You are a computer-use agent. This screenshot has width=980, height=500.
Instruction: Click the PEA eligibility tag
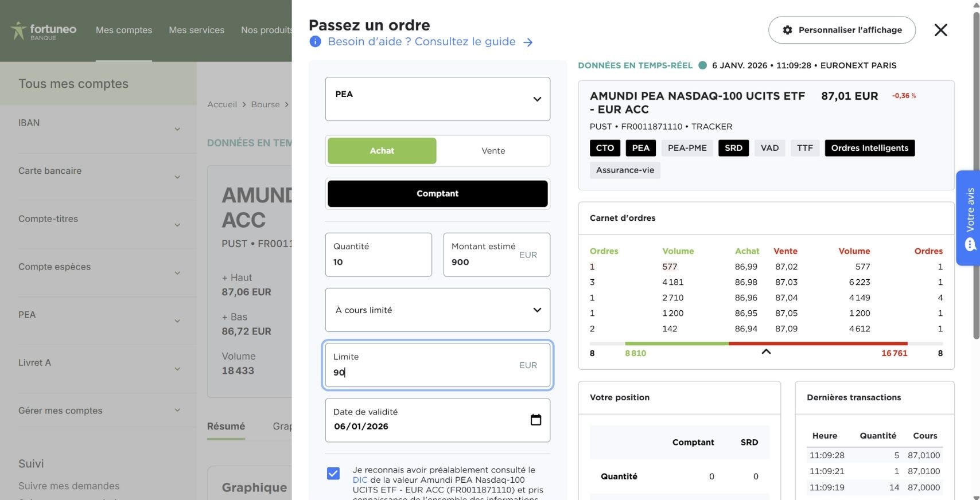coord(640,148)
